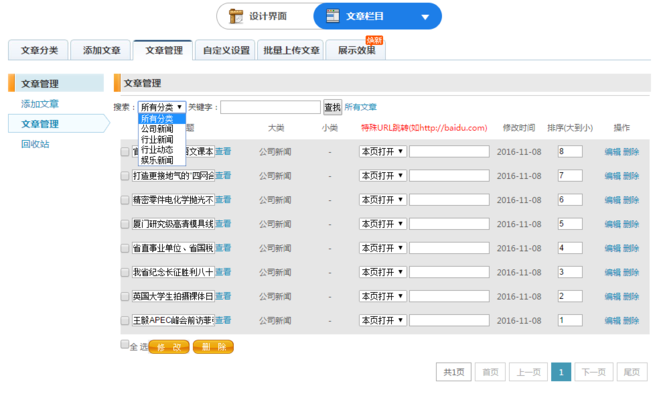This screenshot has width=659, height=398.
Task: Open 本页打开 dropdown in order 6 row
Action: click(382, 200)
